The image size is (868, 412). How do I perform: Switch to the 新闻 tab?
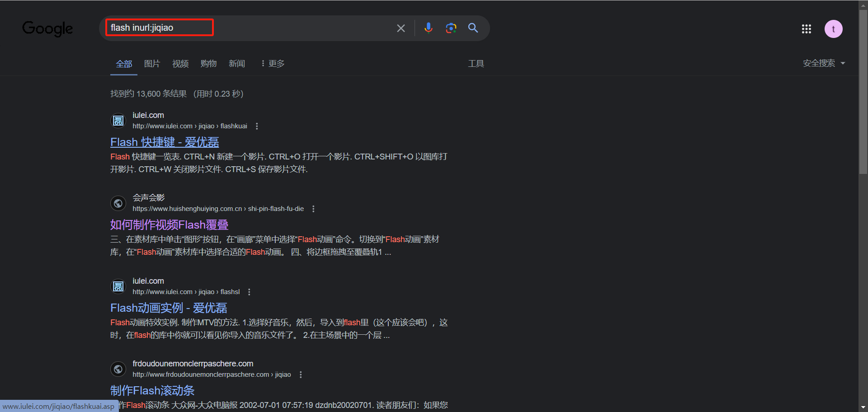tap(237, 64)
